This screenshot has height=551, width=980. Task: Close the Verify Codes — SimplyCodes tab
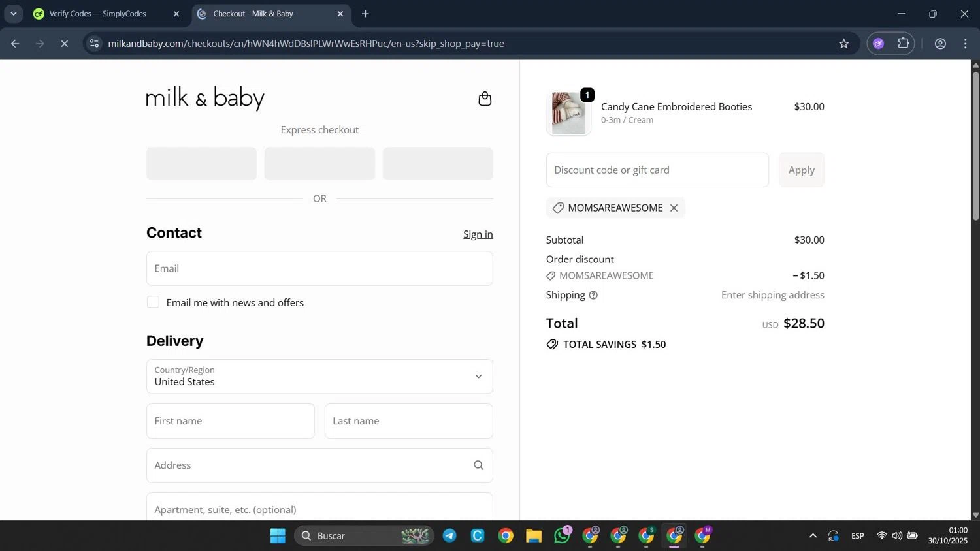[176, 14]
